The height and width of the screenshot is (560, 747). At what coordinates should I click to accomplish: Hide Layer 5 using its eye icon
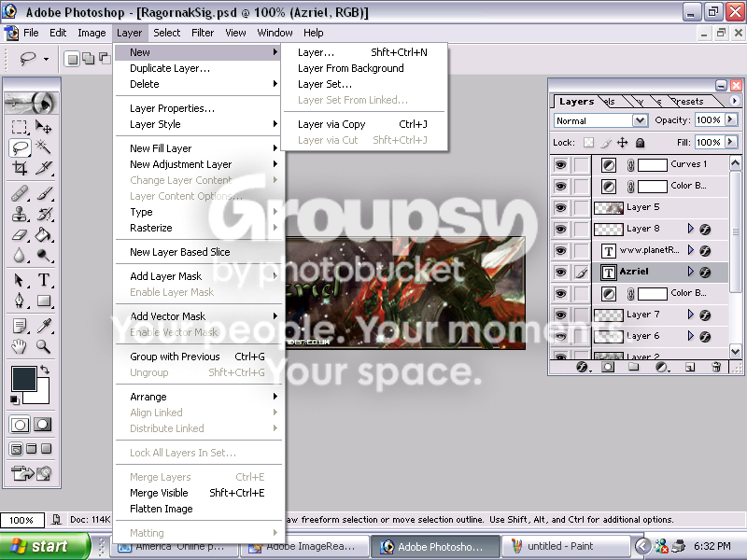561,207
